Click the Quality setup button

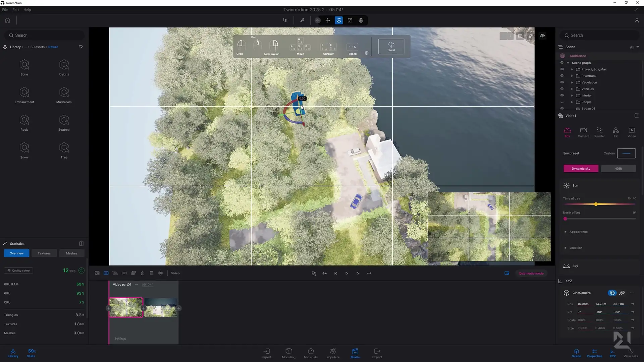[18, 270]
